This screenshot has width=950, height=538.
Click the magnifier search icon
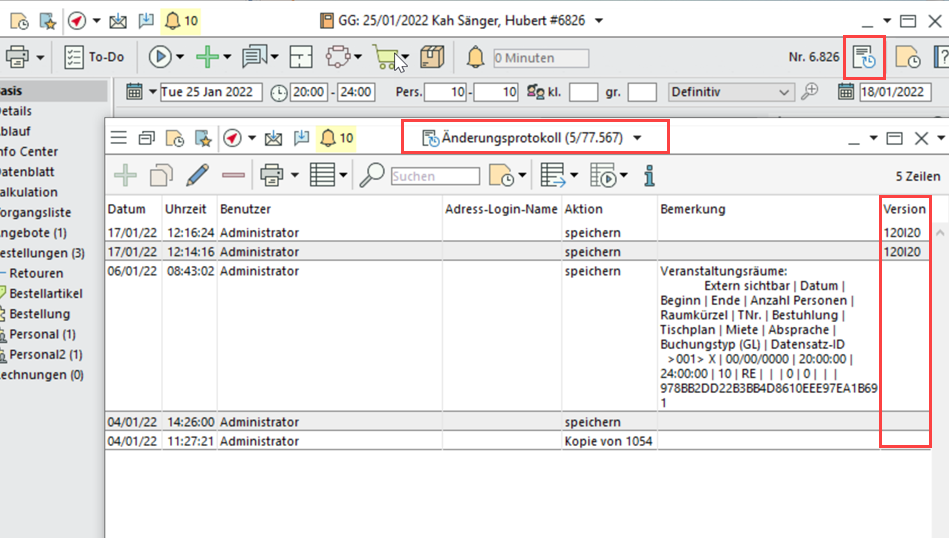pyautogui.click(x=372, y=176)
